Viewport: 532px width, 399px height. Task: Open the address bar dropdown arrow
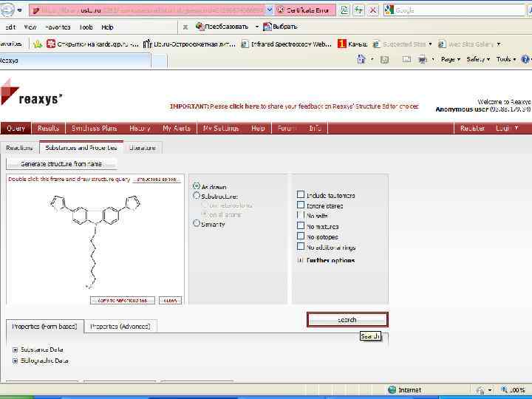270,10
